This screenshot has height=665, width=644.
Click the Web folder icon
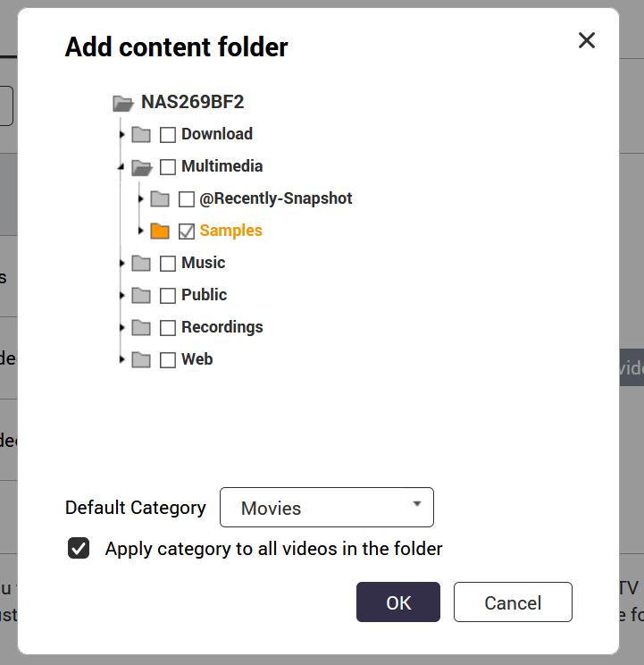141,359
